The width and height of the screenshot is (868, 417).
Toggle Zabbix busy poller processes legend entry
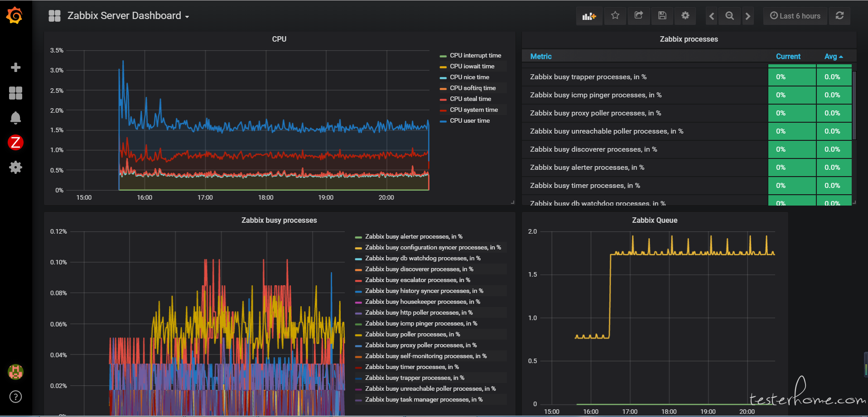tap(413, 334)
